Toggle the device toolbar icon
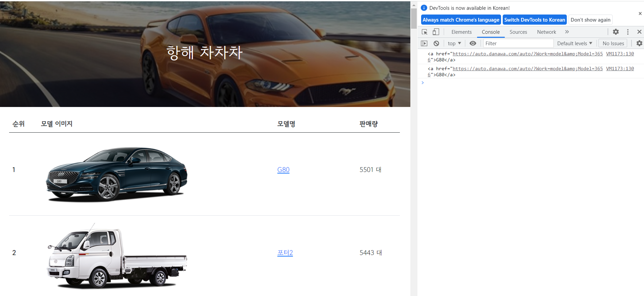Image resolution: width=644 pixels, height=296 pixels. pos(436,32)
